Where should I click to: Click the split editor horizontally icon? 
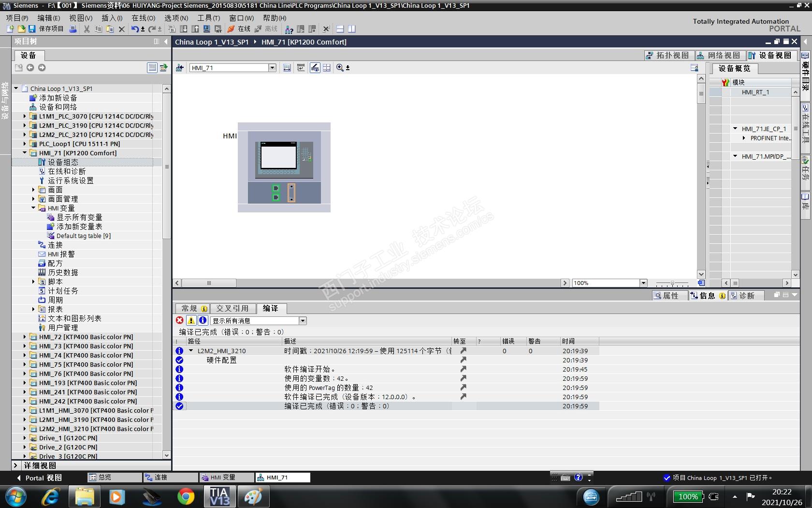pyautogui.click(x=340, y=29)
